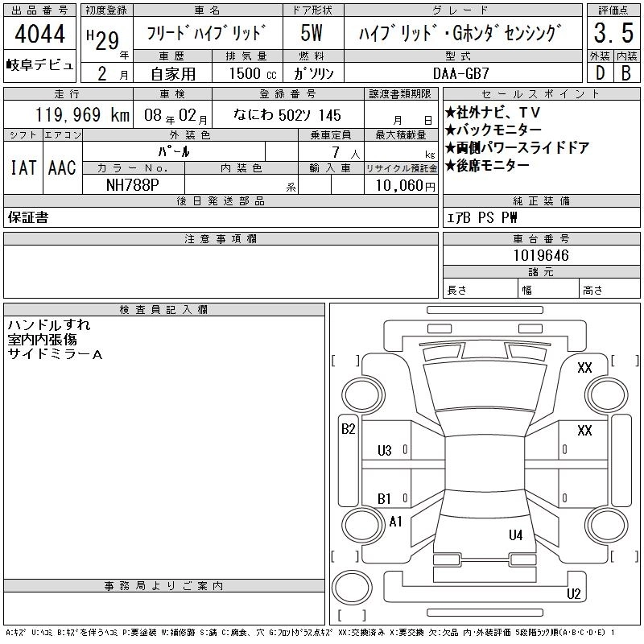Select the ★後席モニター sales point
Screen dimensions: 644x644
tap(487, 165)
